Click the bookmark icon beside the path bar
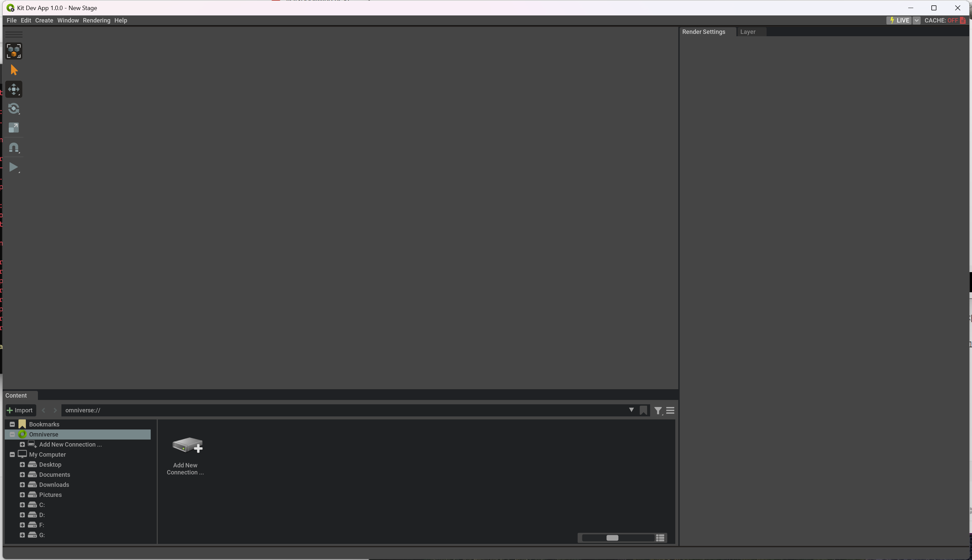Image resolution: width=972 pixels, height=560 pixels. (x=643, y=410)
